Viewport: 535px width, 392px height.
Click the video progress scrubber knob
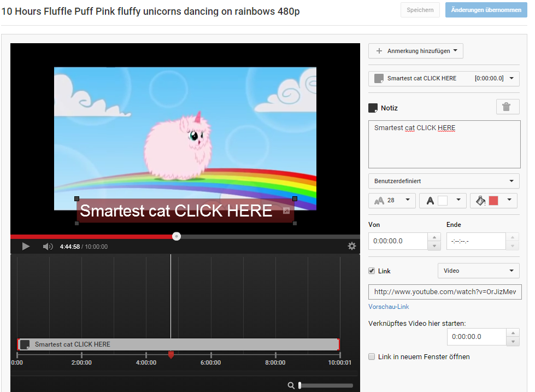tap(177, 236)
